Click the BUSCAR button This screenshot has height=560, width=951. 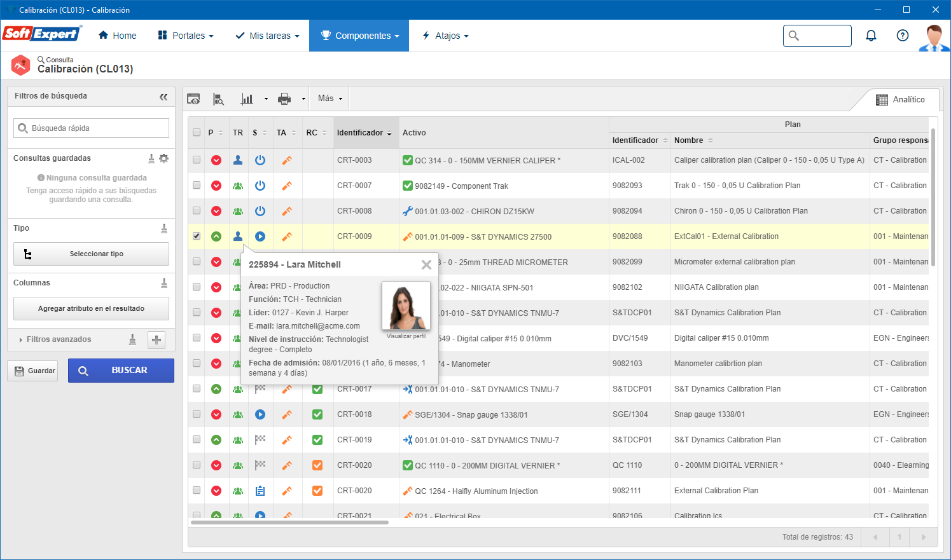click(121, 371)
